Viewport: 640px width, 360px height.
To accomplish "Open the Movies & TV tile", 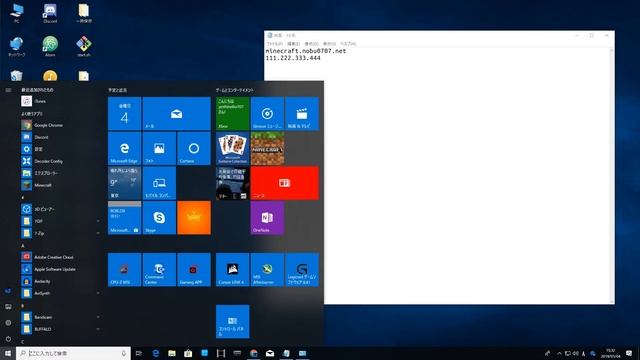I will click(x=302, y=114).
